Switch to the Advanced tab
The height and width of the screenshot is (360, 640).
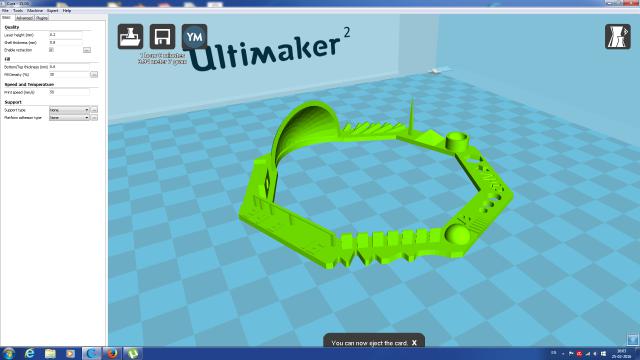[24, 18]
